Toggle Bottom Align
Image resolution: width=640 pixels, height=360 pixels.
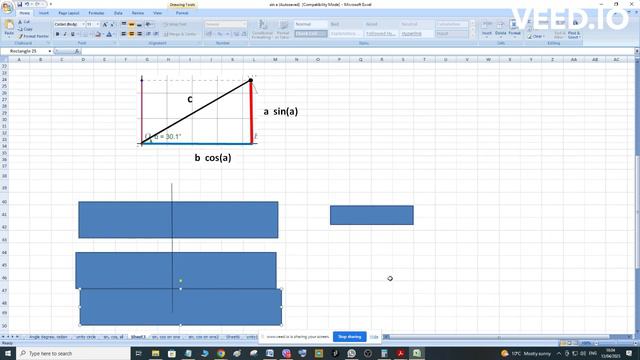(139, 24)
